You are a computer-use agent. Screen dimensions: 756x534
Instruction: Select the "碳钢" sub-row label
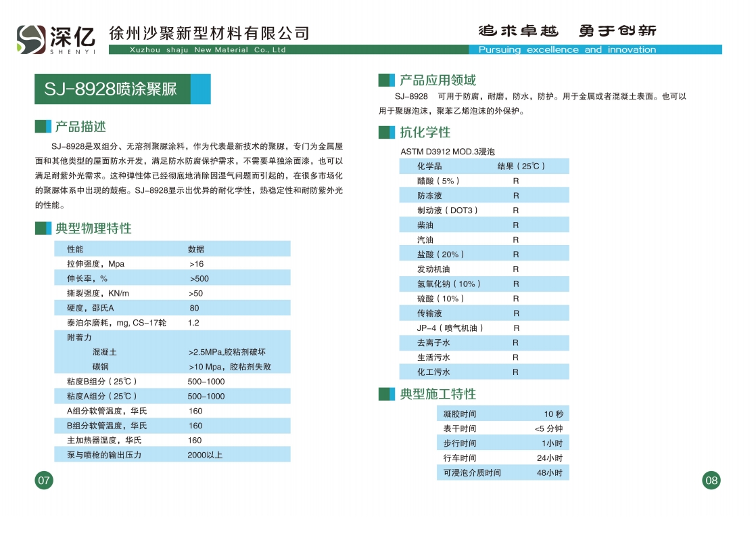pyautogui.click(x=101, y=367)
